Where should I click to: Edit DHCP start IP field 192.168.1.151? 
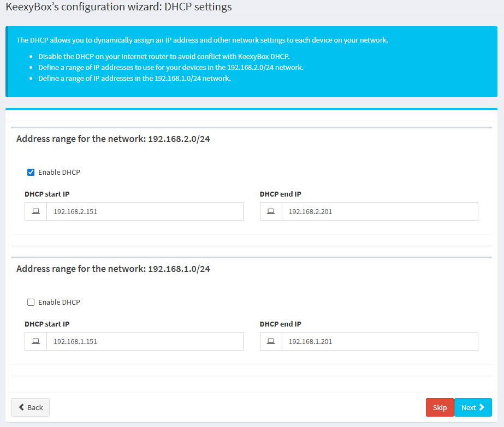click(x=145, y=341)
